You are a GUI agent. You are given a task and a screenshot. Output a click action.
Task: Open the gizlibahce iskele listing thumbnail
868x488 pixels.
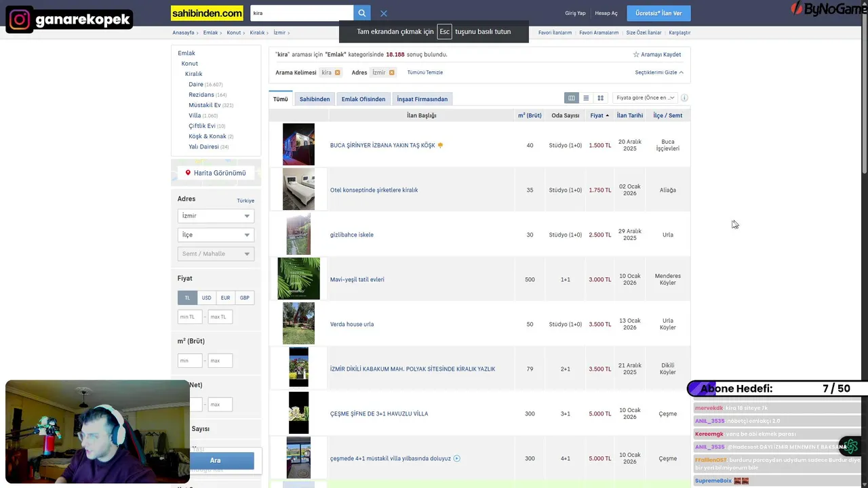298,235
